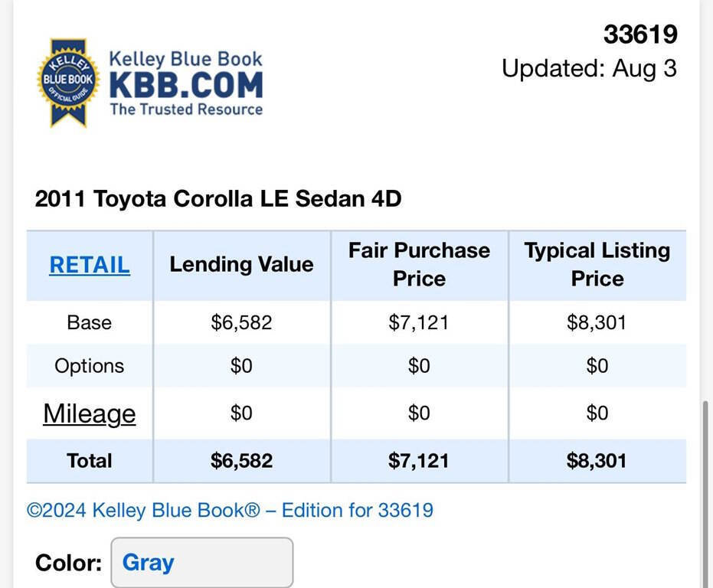Expand the RETAIL value category
The image size is (713, 588).
(89, 264)
